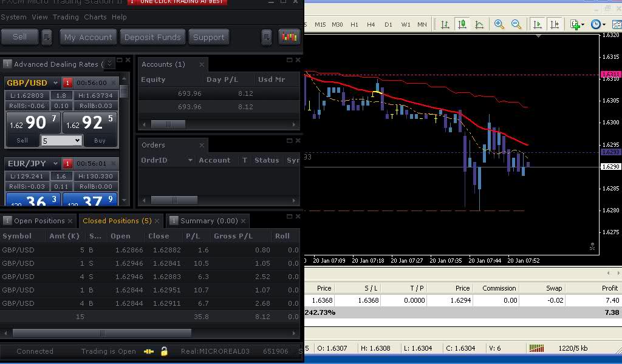Image resolution: width=622 pixels, height=364 pixels.
Task: Toggle chart auto scroll
Action: pyautogui.click(x=538, y=24)
